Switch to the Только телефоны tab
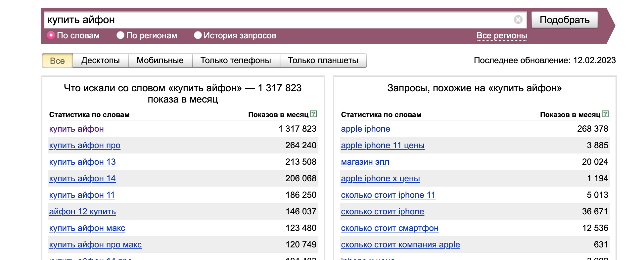Screen dimensions: 644x260 tap(236, 61)
